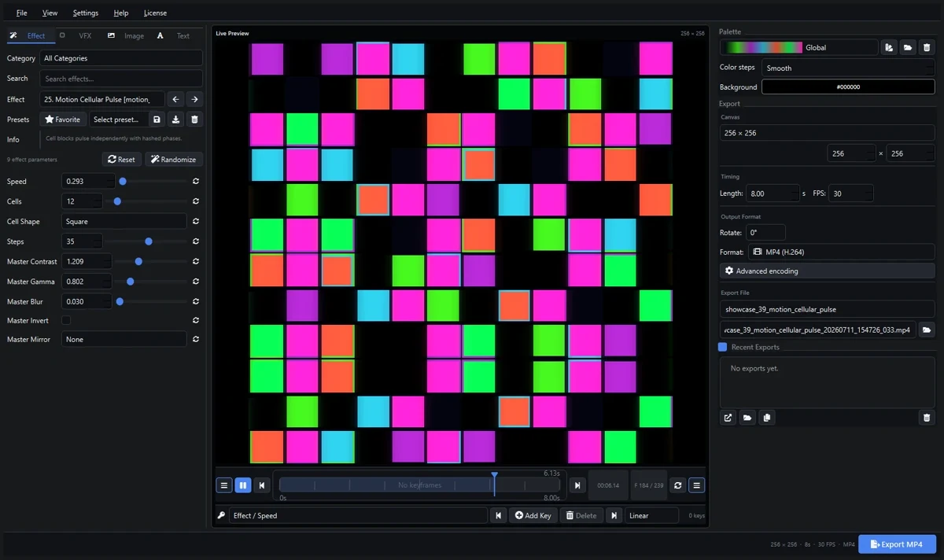Go to the next effect arrow
This screenshot has width=944, height=560.
(x=194, y=99)
